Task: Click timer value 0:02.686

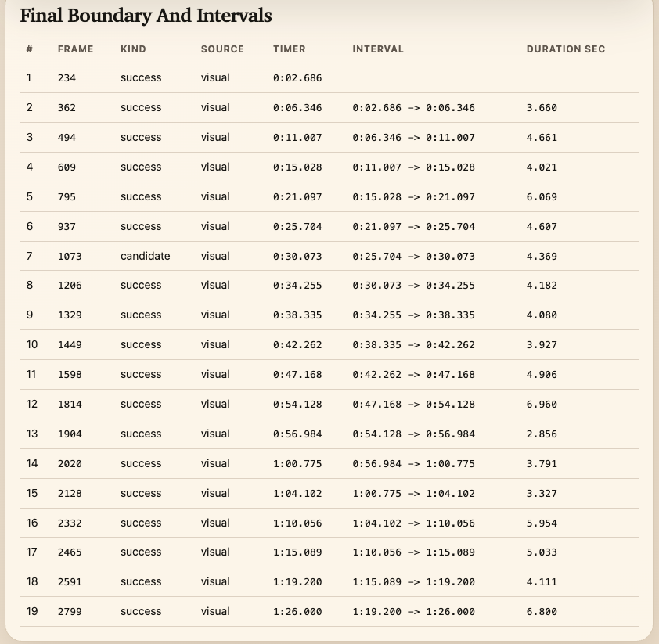Action: (x=297, y=78)
